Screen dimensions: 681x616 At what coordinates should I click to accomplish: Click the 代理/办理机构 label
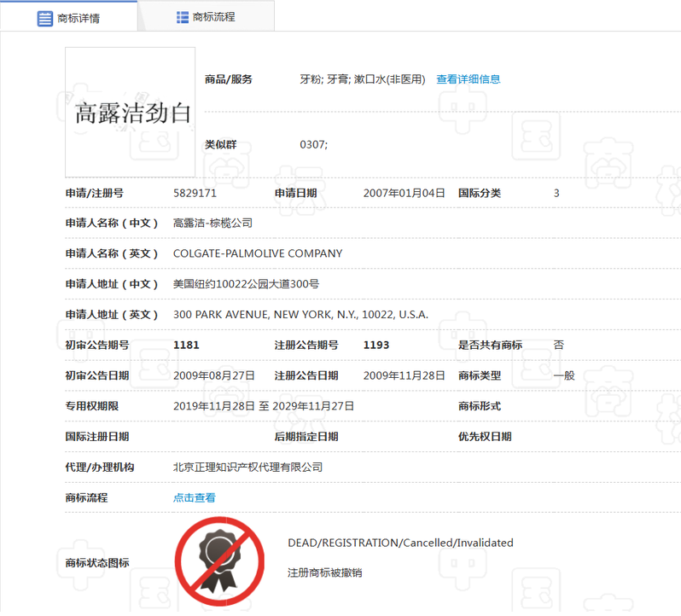coord(100,468)
